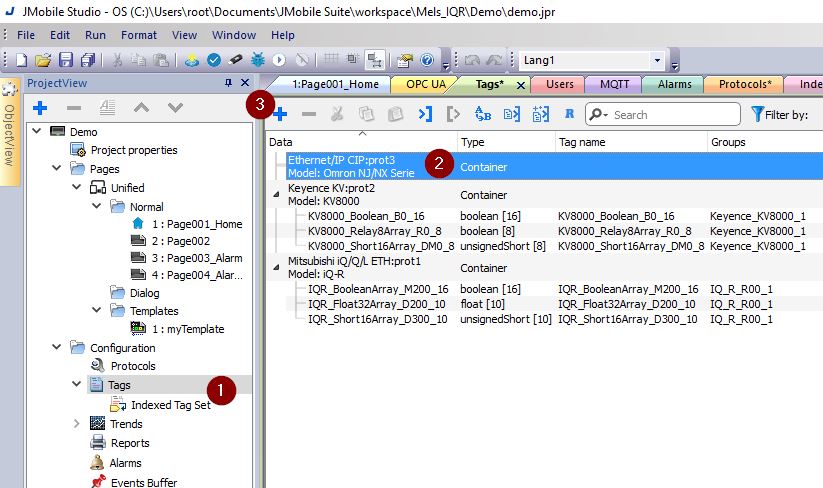Close the Tags* tab
This screenshot has height=488, width=823.
521,85
